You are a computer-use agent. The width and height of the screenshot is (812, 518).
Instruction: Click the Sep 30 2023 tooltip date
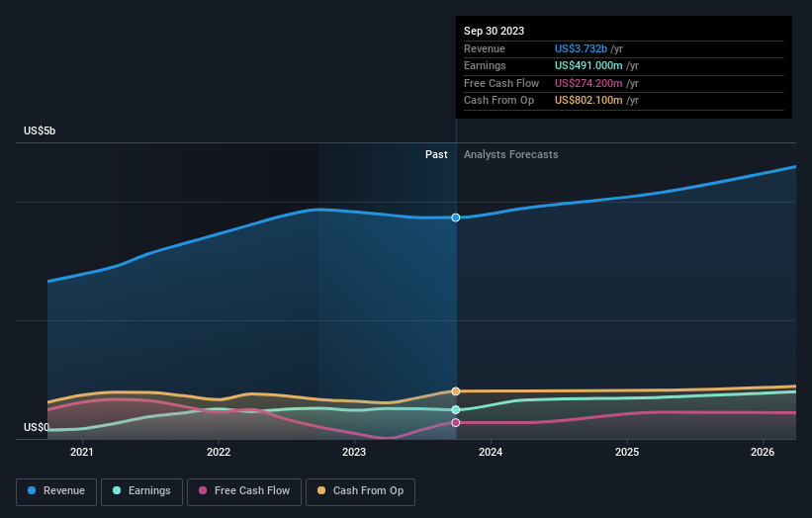(495, 31)
